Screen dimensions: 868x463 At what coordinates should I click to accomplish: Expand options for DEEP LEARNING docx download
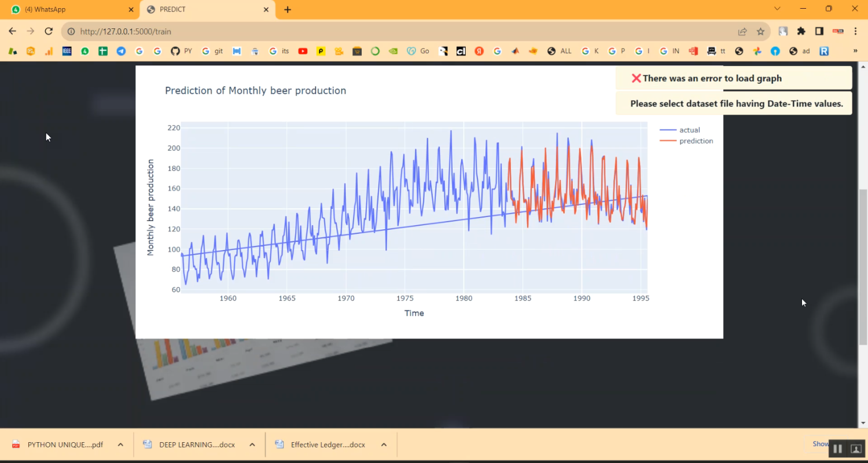pos(252,444)
